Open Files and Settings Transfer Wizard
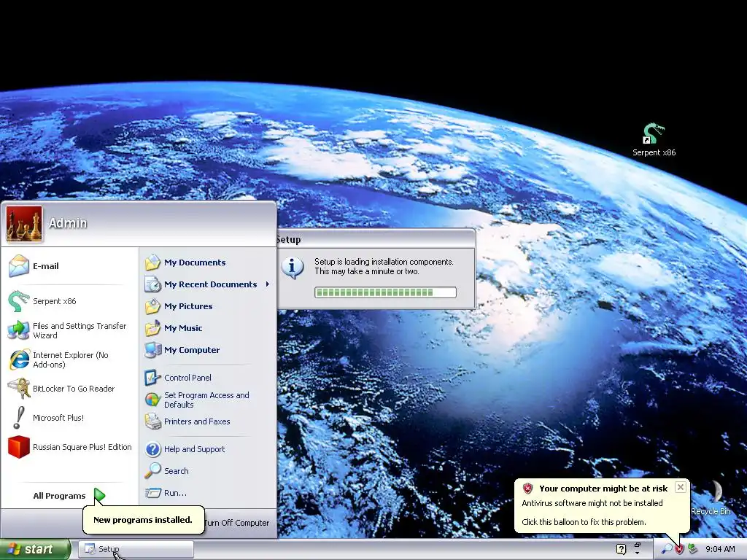Screen dimensions: 747x560 69,330
